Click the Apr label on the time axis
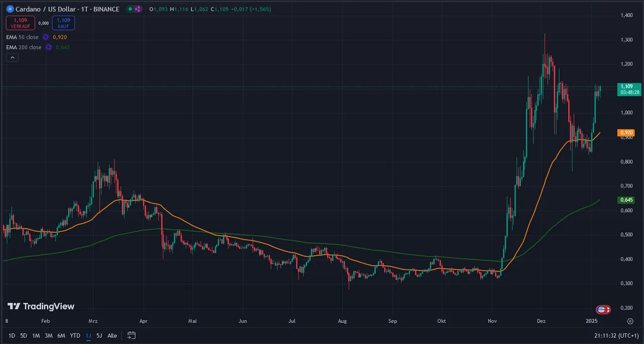 (x=143, y=321)
